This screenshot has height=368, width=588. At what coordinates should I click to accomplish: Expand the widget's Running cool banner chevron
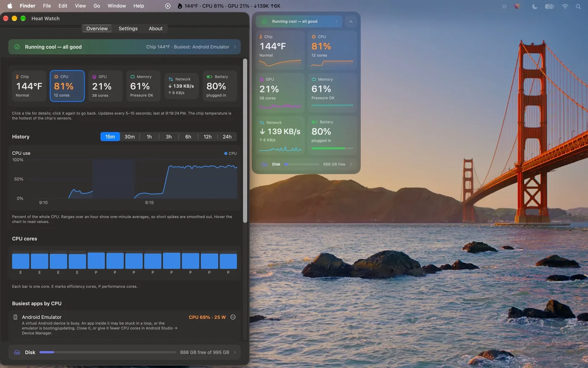coord(337,21)
